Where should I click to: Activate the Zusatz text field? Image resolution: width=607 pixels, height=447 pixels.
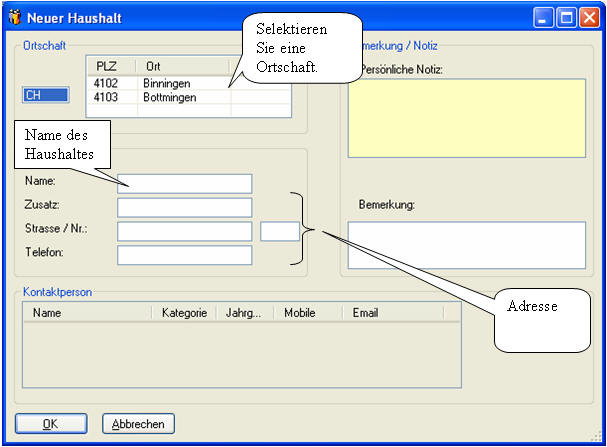tap(184, 207)
